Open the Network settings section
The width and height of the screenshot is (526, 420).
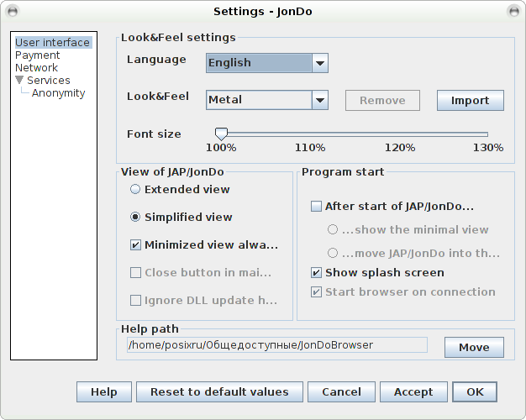(36, 68)
